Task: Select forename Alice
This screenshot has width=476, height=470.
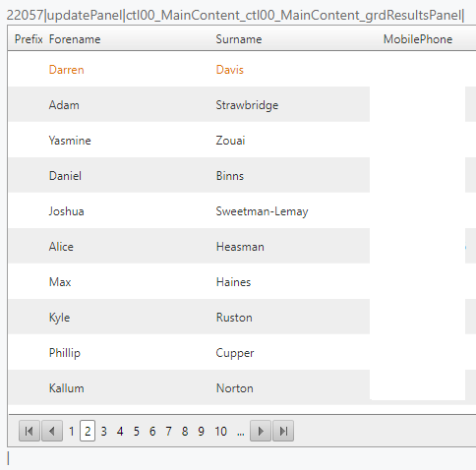Action: pos(61,247)
